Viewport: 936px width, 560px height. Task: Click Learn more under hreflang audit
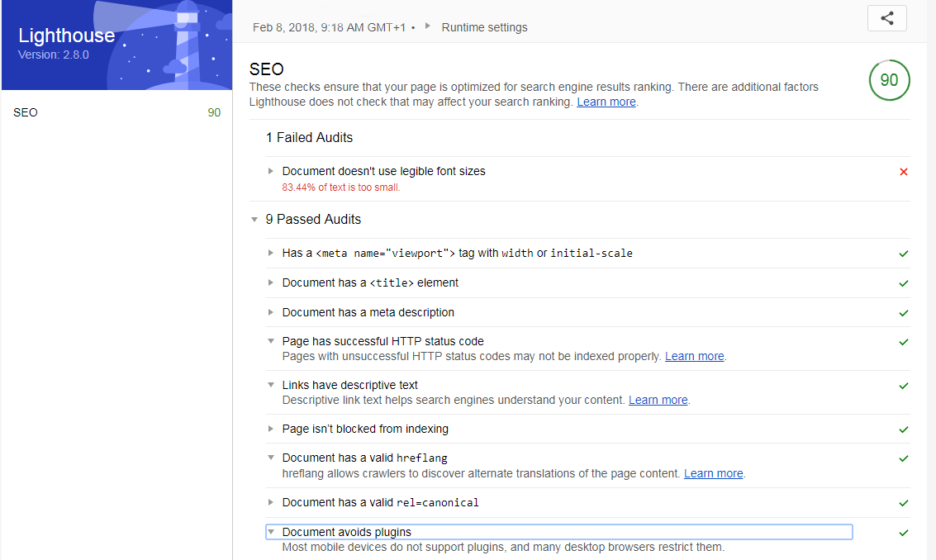[x=713, y=473]
